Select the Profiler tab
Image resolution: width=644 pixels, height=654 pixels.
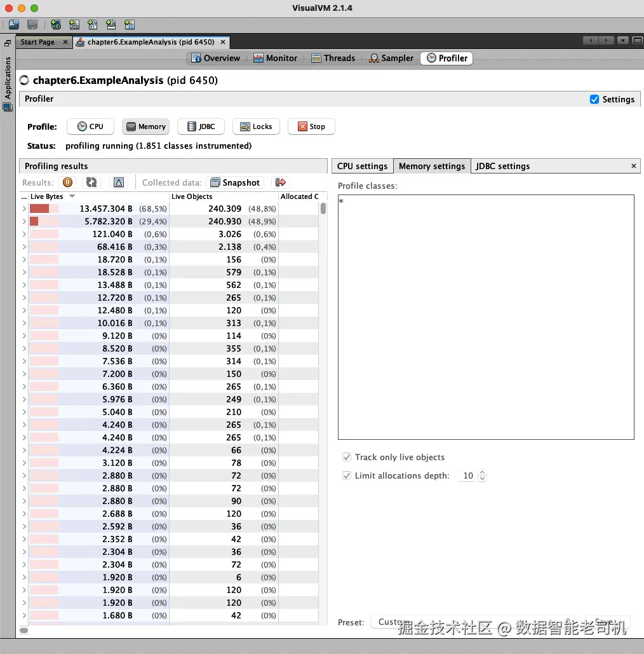pyautogui.click(x=447, y=58)
